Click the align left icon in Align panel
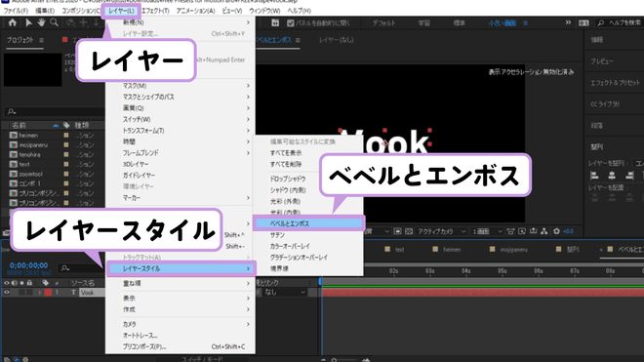The width and height of the screenshot is (644, 362). [594, 176]
